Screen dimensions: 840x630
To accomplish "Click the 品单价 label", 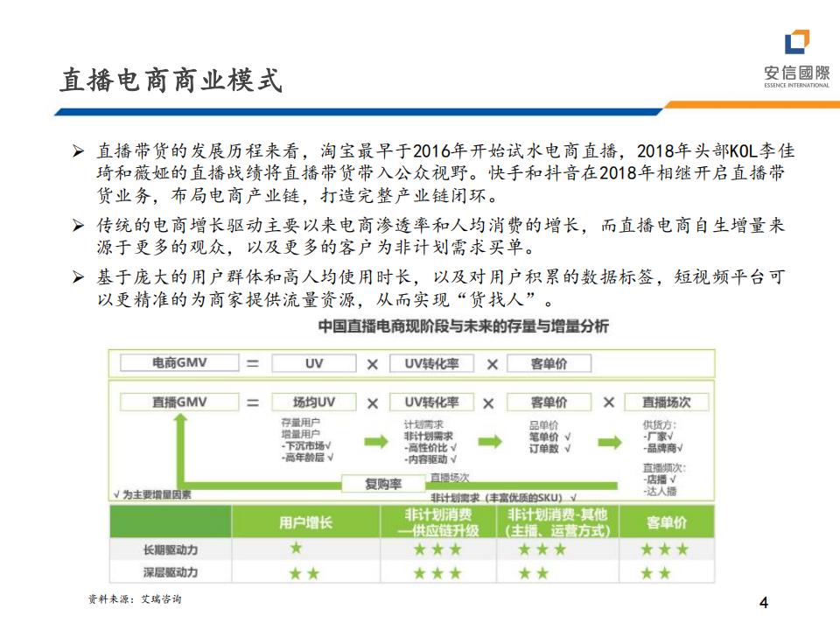I will (543, 425).
